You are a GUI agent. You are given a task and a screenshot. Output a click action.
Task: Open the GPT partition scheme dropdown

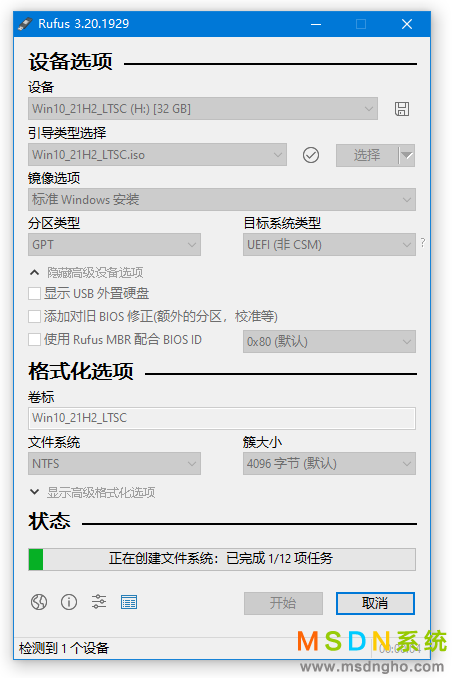pyautogui.click(x=114, y=245)
